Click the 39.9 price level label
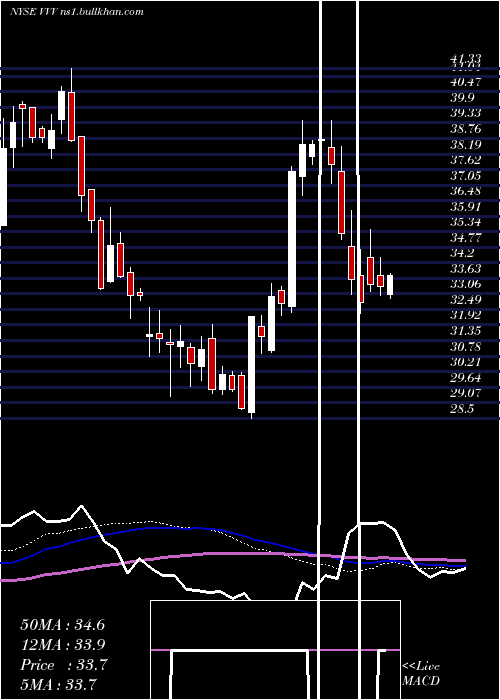 point(462,98)
